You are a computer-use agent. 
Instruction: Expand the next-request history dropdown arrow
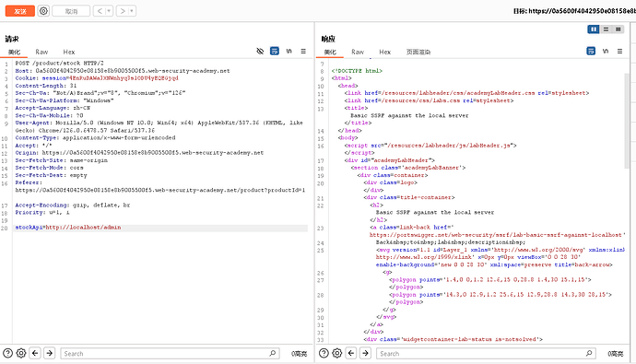coord(132,11)
